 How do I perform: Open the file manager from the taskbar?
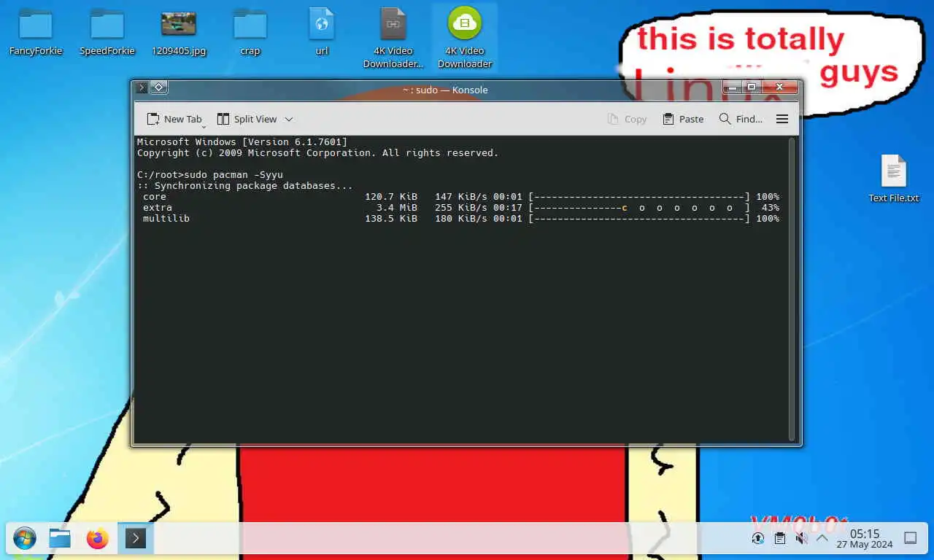[60, 539]
